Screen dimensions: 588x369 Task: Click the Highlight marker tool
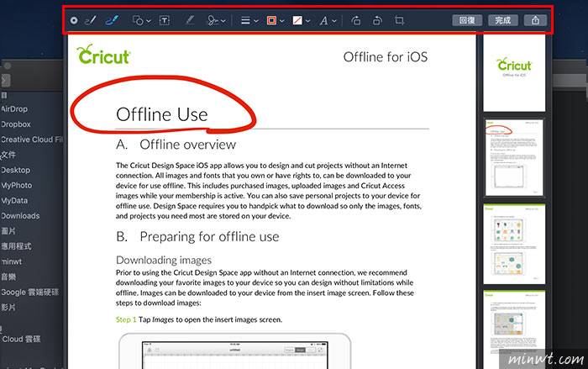pos(189,20)
